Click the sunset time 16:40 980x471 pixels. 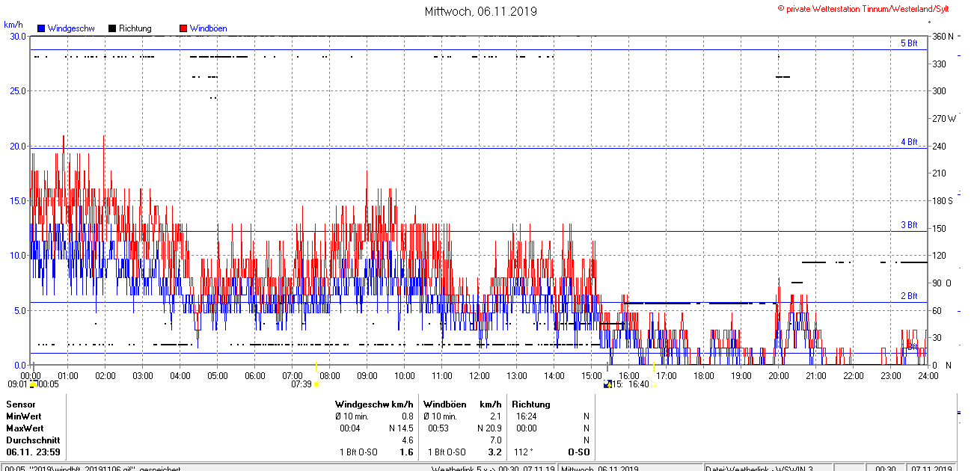pyautogui.click(x=638, y=384)
